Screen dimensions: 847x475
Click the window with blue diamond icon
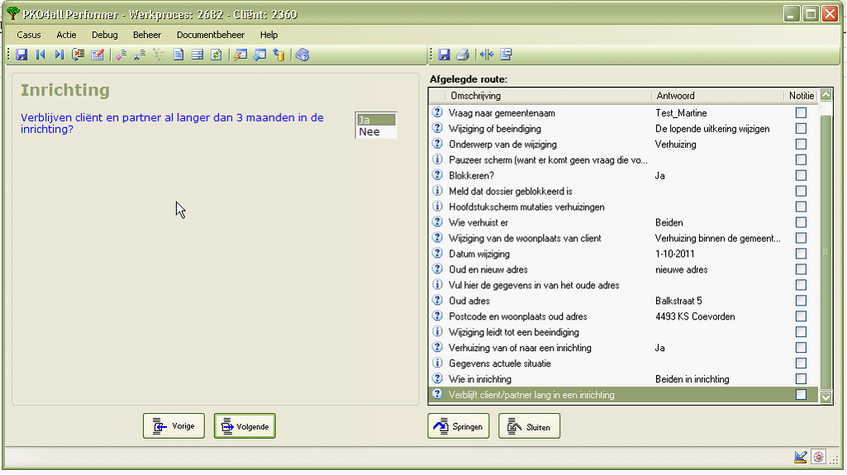coord(260,55)
